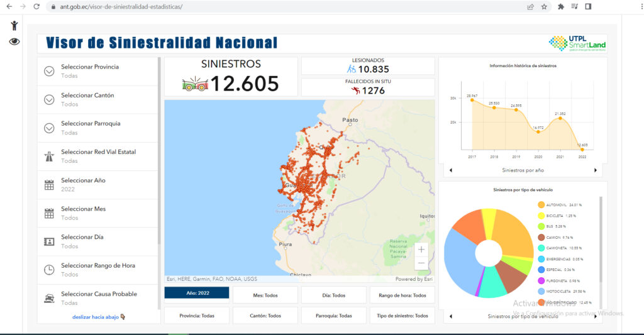
Task: Click the Tipo de siniestro: Todos button
Action: point(402,316)
